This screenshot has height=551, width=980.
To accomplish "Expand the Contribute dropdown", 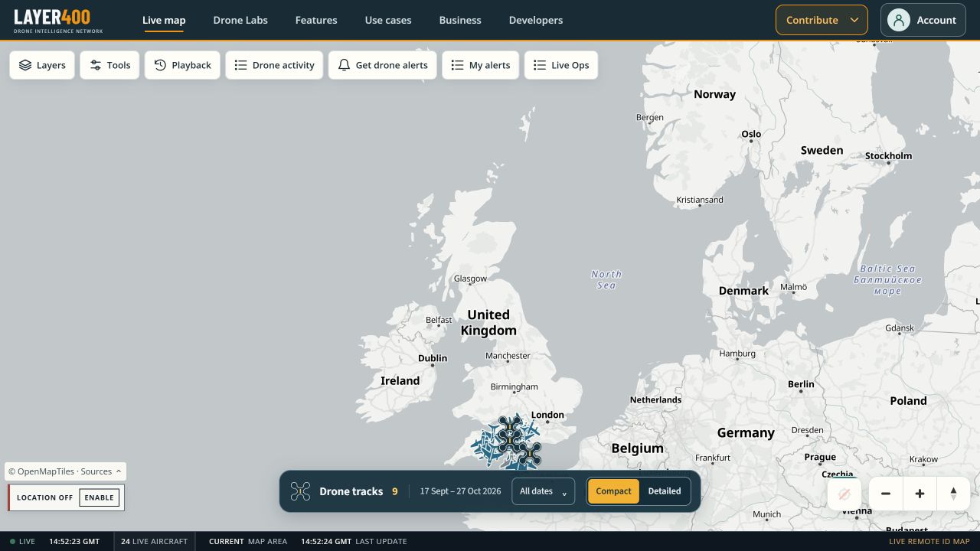I will [822, 20].
